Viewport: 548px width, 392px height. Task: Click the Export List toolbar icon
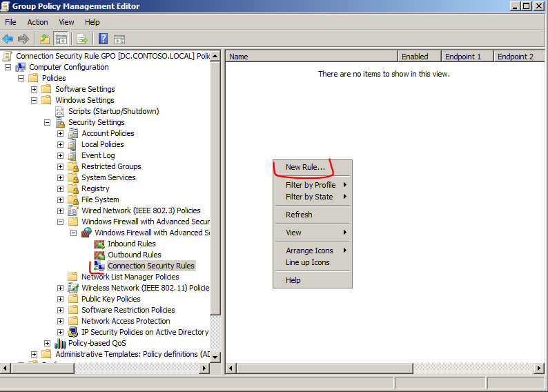click(x=82, y=39)
